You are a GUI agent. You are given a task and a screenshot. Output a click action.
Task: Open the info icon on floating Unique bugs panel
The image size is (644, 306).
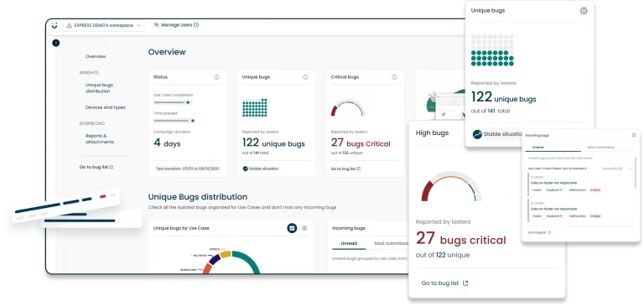584,11
